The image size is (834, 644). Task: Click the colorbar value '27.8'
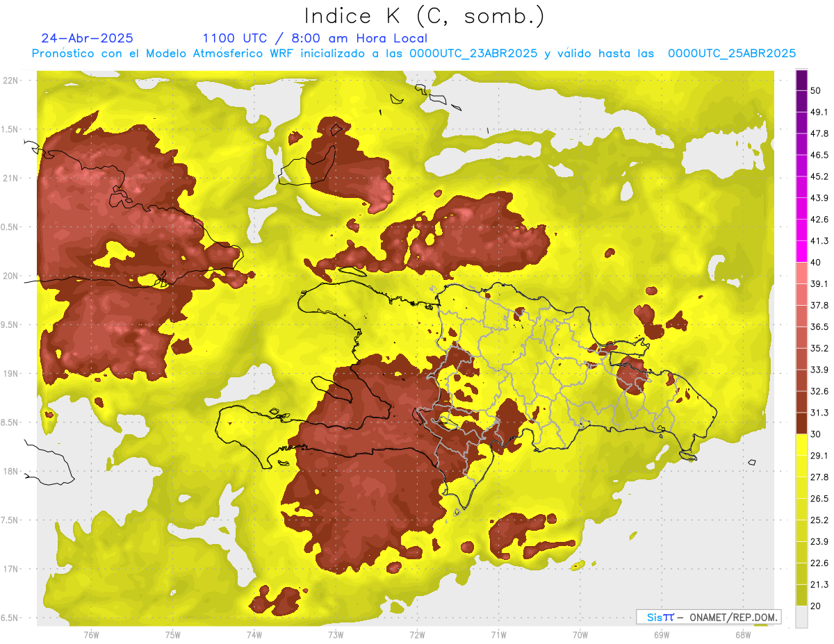(x=819, y=477)
